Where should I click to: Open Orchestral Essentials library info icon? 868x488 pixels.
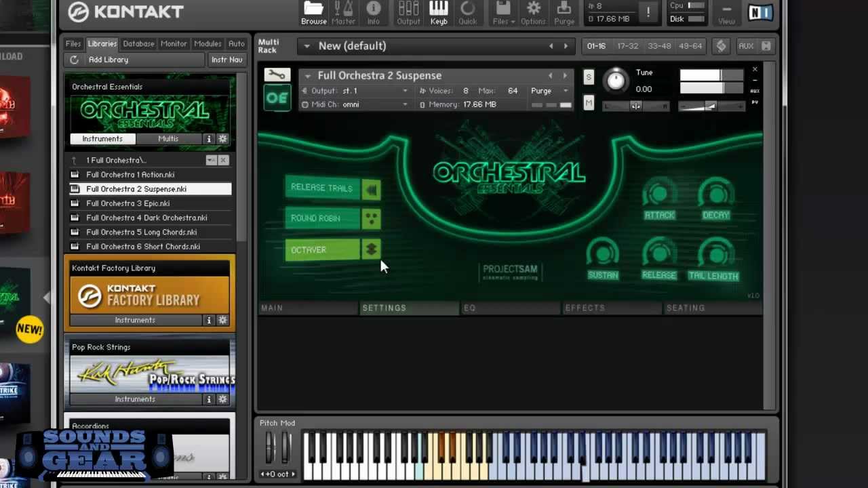coord(209,139)
